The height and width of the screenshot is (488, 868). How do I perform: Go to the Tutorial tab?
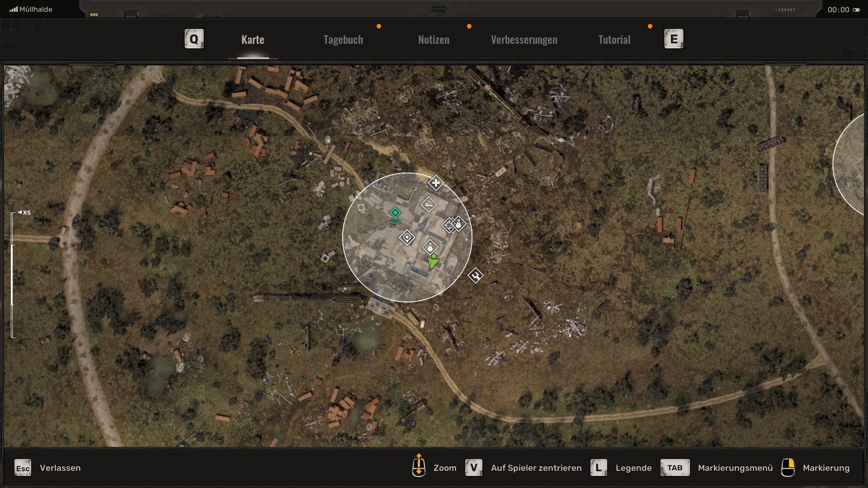(x=614, y=40)
